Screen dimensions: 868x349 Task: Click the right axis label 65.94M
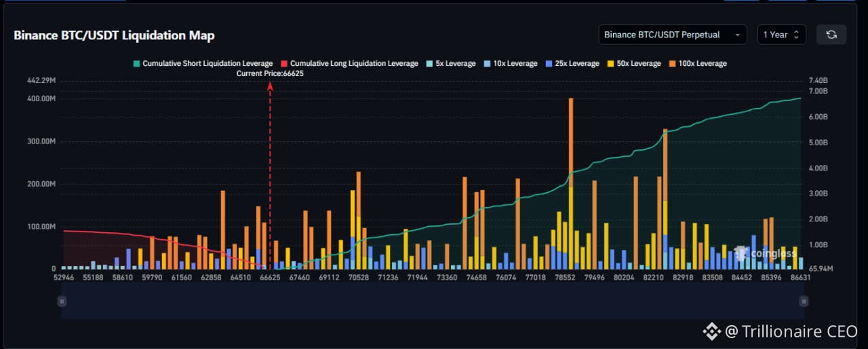click(x=822, y=269)
